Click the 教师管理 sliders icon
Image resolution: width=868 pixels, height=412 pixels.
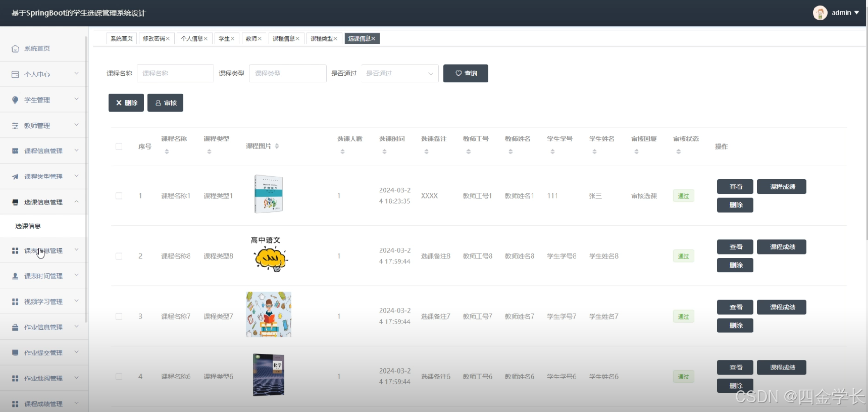pos(15,126)
